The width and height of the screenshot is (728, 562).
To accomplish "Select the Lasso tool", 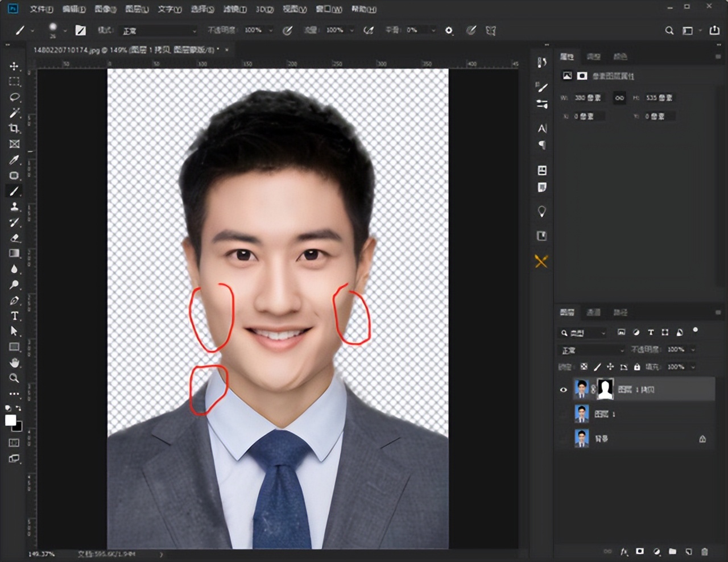I will [x=14, y=97].
